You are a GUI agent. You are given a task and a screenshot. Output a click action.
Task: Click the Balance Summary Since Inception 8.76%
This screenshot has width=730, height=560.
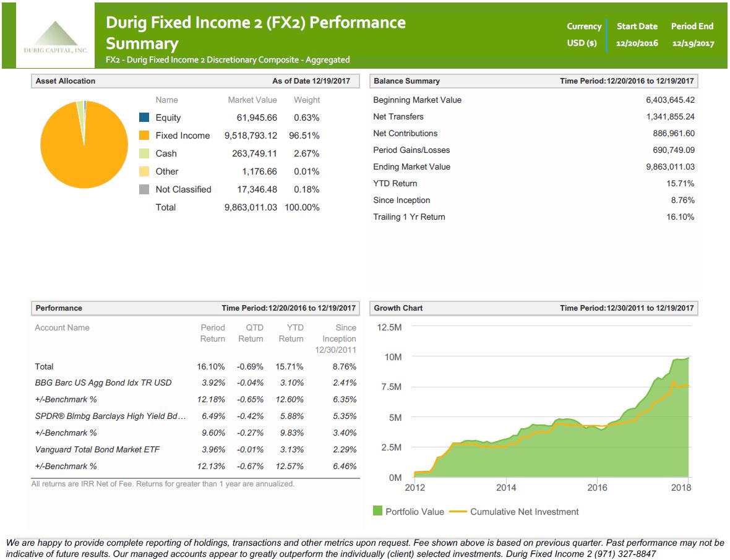click(682, 200)
